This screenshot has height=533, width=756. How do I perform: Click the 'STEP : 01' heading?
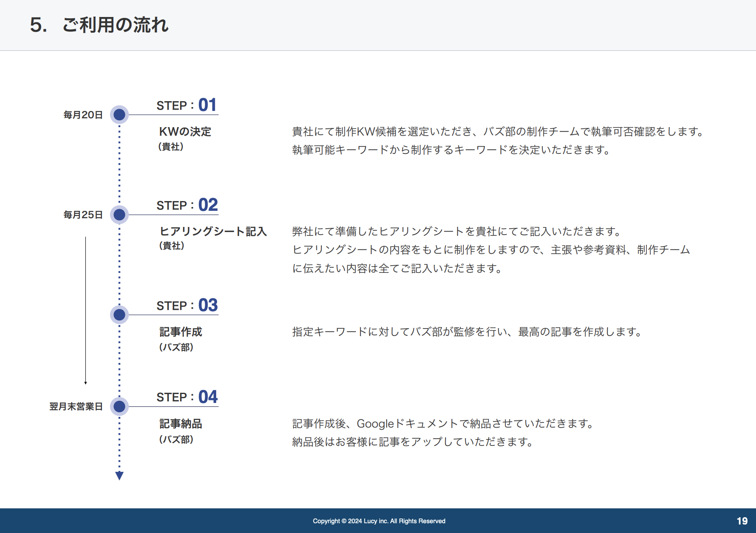187,105
